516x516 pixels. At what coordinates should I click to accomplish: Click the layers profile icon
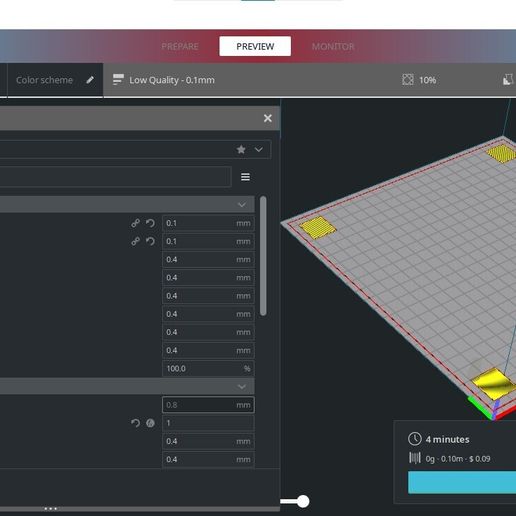click(118, 80)
